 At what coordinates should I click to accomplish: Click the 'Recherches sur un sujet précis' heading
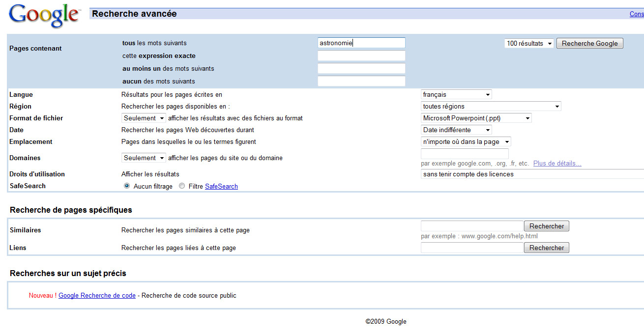coord(68,274)
